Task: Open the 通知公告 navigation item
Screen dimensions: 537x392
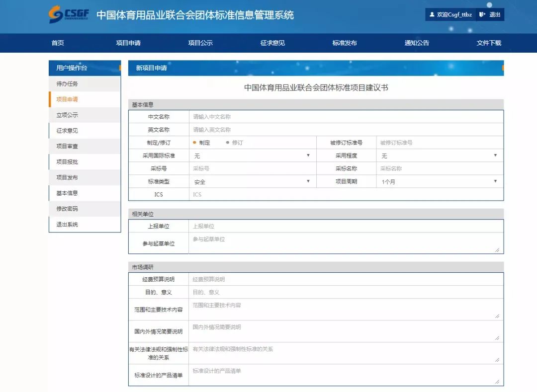Action: [417, 43]
